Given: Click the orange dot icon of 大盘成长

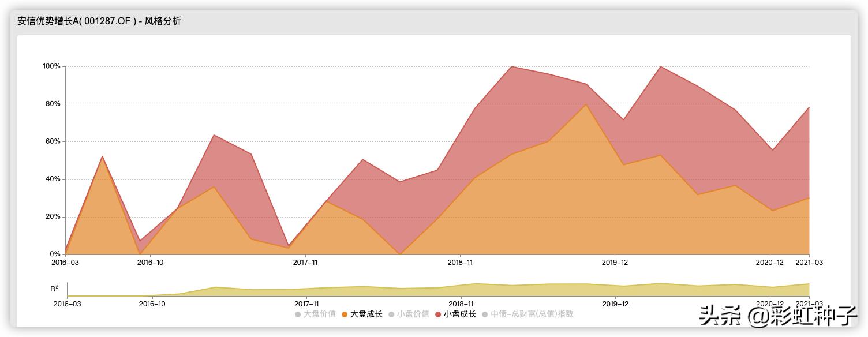Looking at the screenshot, I should 344,314.
